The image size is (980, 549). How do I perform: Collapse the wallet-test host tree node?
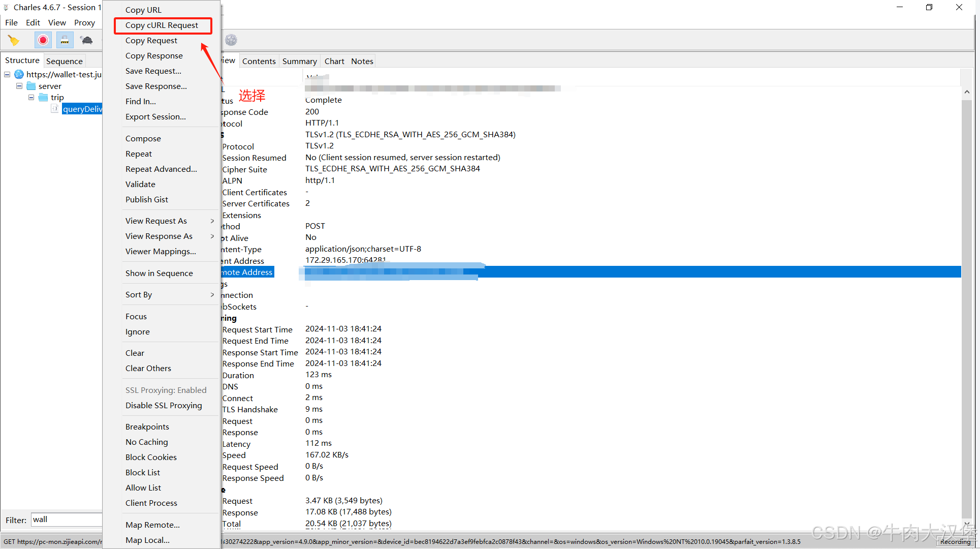pos(7,75)
